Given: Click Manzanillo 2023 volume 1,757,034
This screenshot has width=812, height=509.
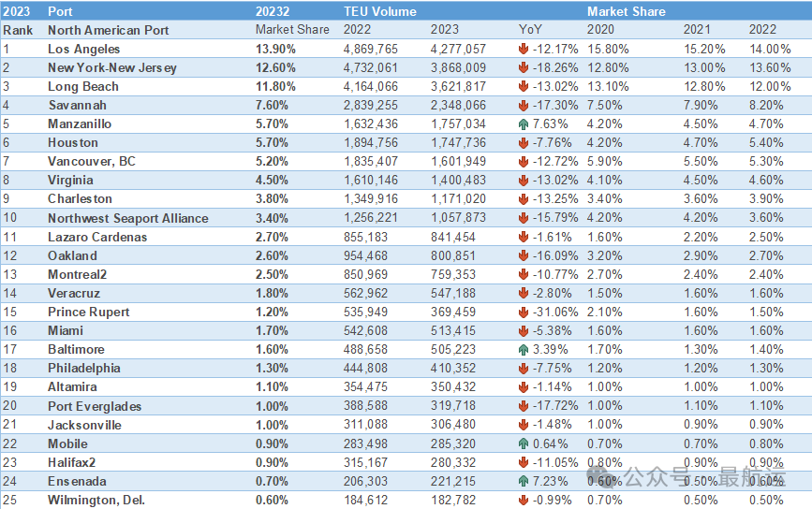Looking at the screenshot, I should click(458, 124).
